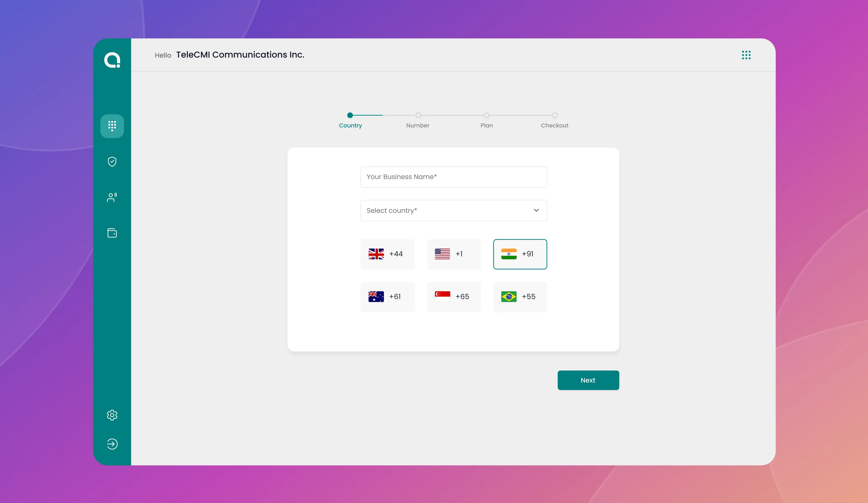Image resolution: width=868 pixels, height=503 pixels.
Task: Select the Singapore +65 country option
Action: (x=454, y=297)
